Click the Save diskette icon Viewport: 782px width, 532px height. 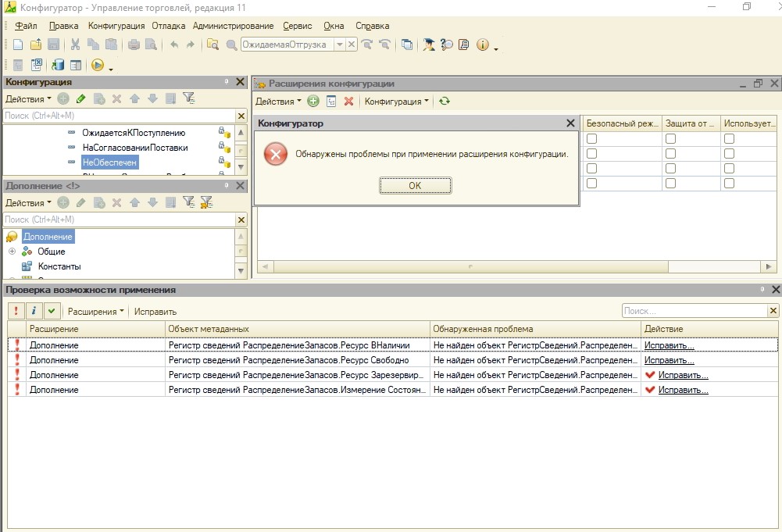(53, 45)
